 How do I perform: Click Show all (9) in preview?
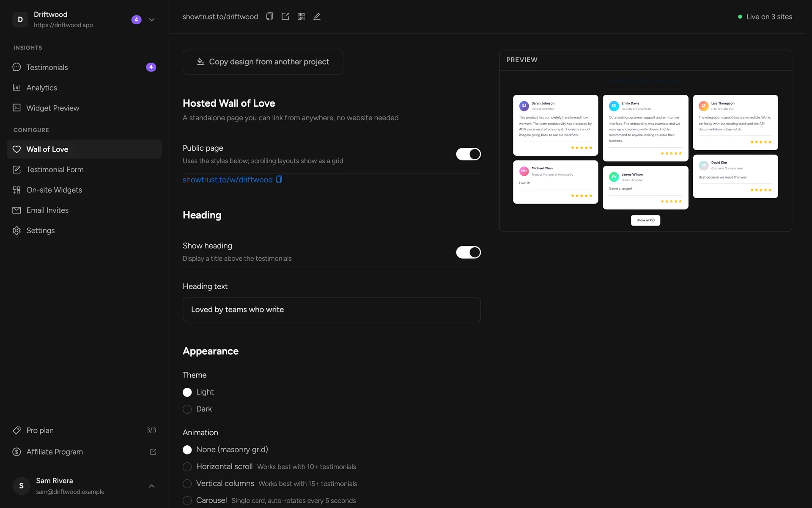(645, 220)
